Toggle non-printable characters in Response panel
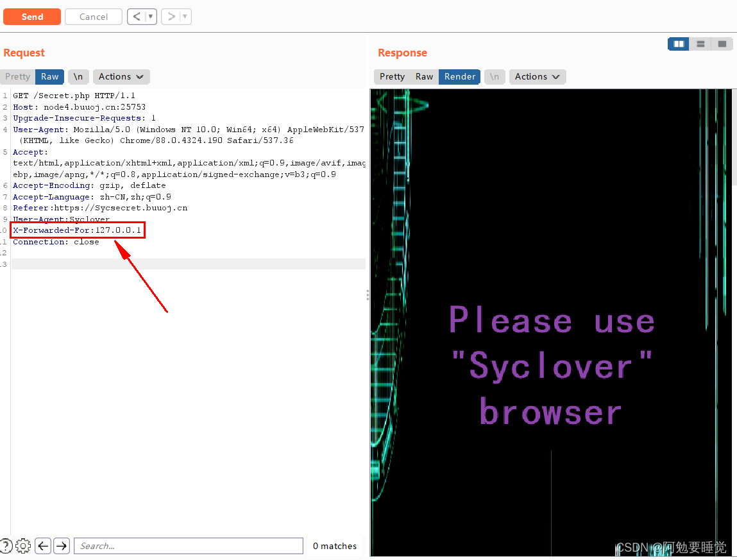The width and height of the screenshot is (737, 560). (495, 76)
